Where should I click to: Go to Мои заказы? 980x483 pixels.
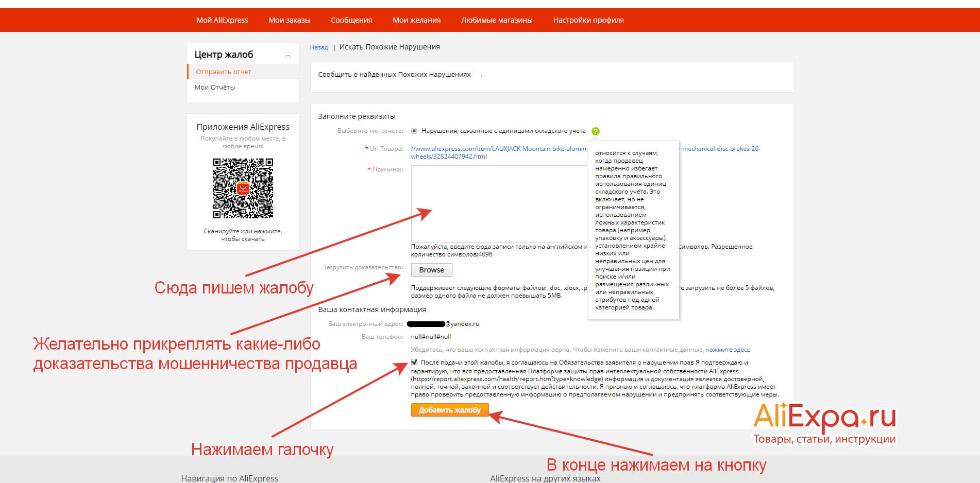coord(290,20)
